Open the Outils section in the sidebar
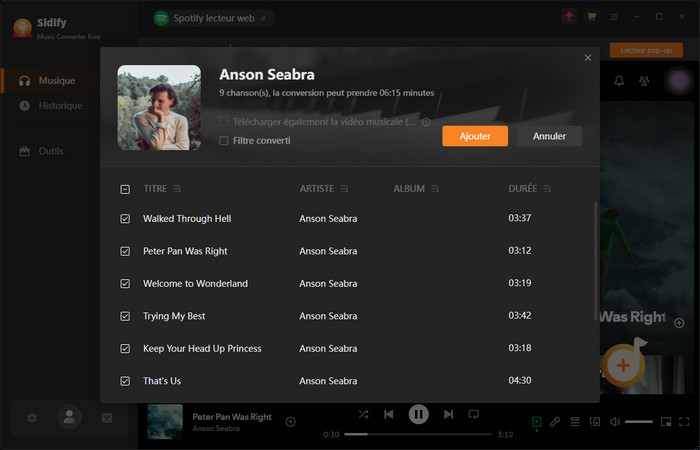Viewport: 700px width, 450px height. 50,151
